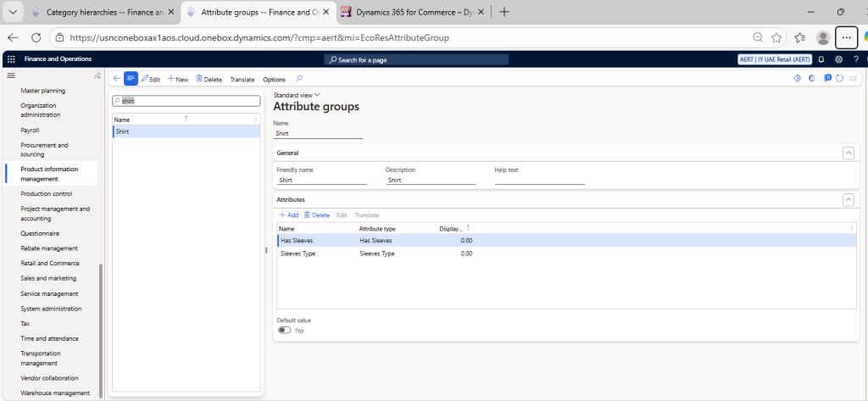Toggle the list view button
Screen dimensions: 868x401
click(131, 79)
